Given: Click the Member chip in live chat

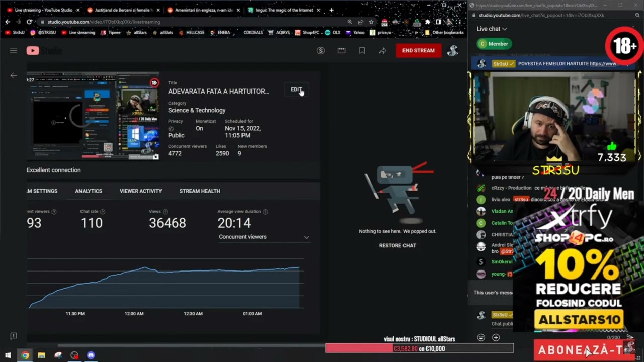Looking at the screenshot, I should pos(494,44).
